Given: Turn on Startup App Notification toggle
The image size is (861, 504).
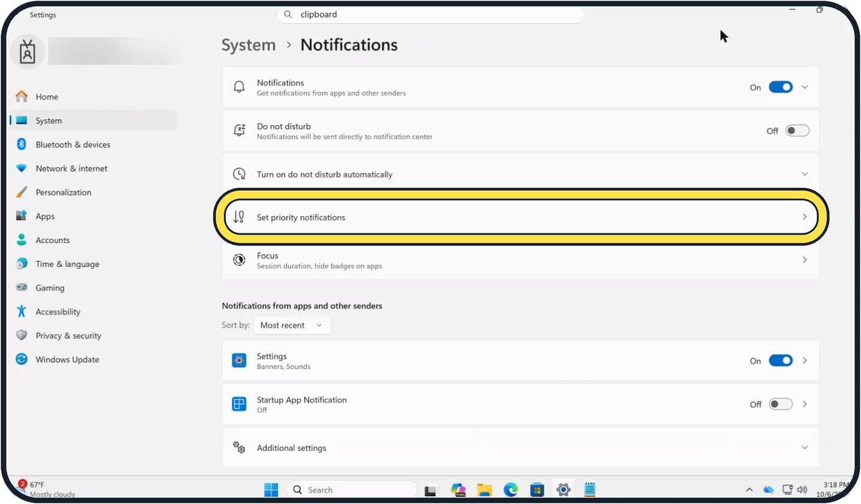Looking at the screenshot, I should pos(781,404).
